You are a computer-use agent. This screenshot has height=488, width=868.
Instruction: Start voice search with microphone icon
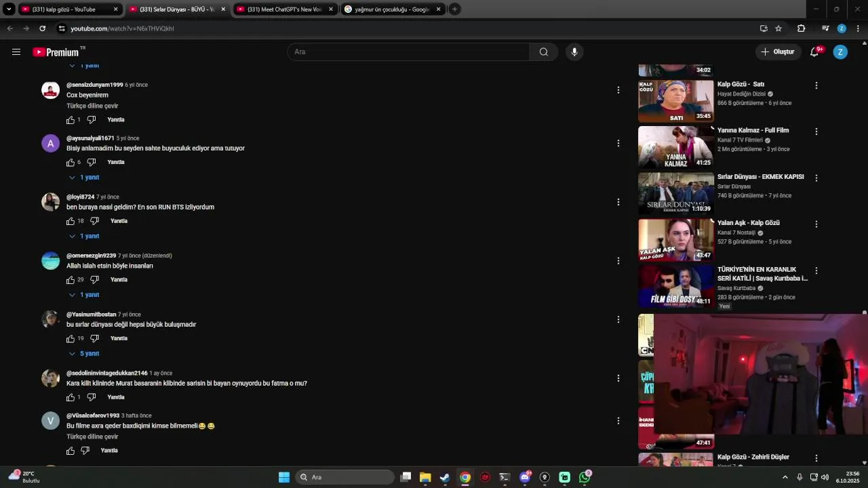point(574,52)
